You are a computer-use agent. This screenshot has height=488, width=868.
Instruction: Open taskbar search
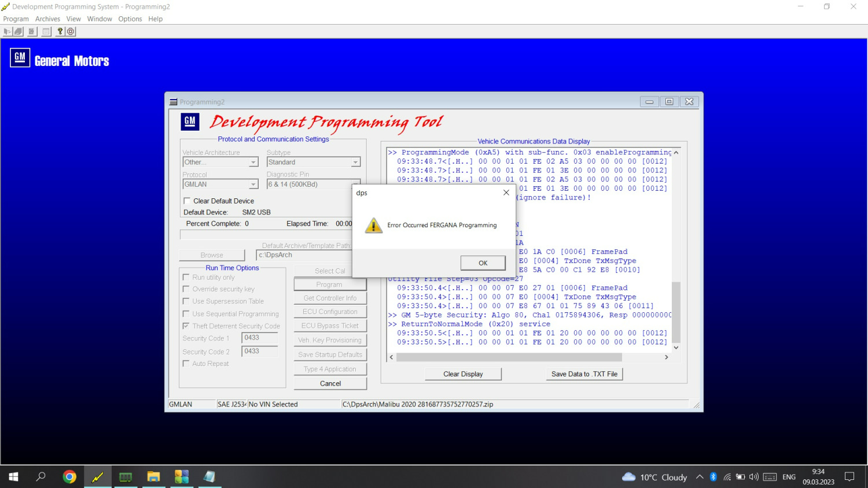[41, 477]
